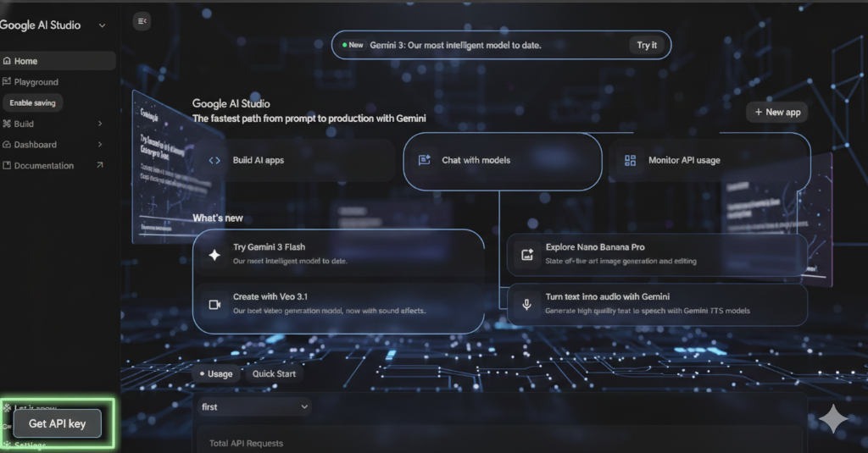This screenshot has width=868, height=453.
Task: Switch to the Quick Start tab
Action: point(274,374)
